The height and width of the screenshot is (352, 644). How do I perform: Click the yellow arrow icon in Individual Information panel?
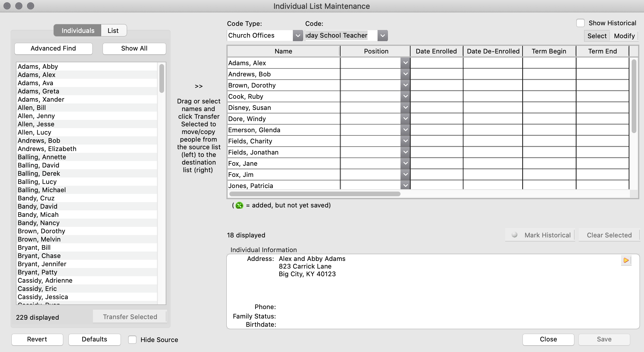tap(625, 260)
